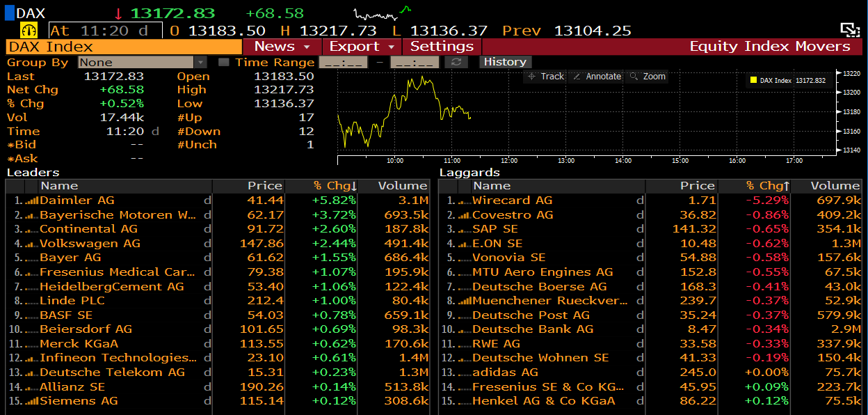Activate the Track crosshair tool on chart
This screenshot has width=868, height=415.
[546, 77]
